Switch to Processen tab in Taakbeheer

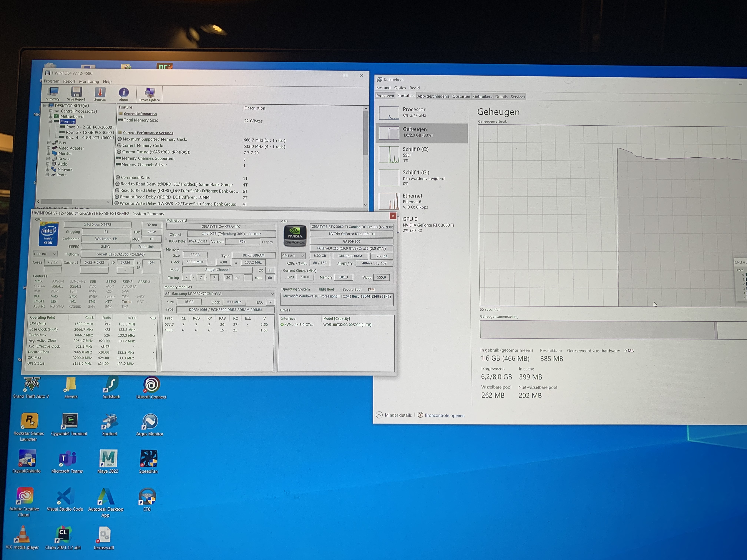click(x=385, y=96)
